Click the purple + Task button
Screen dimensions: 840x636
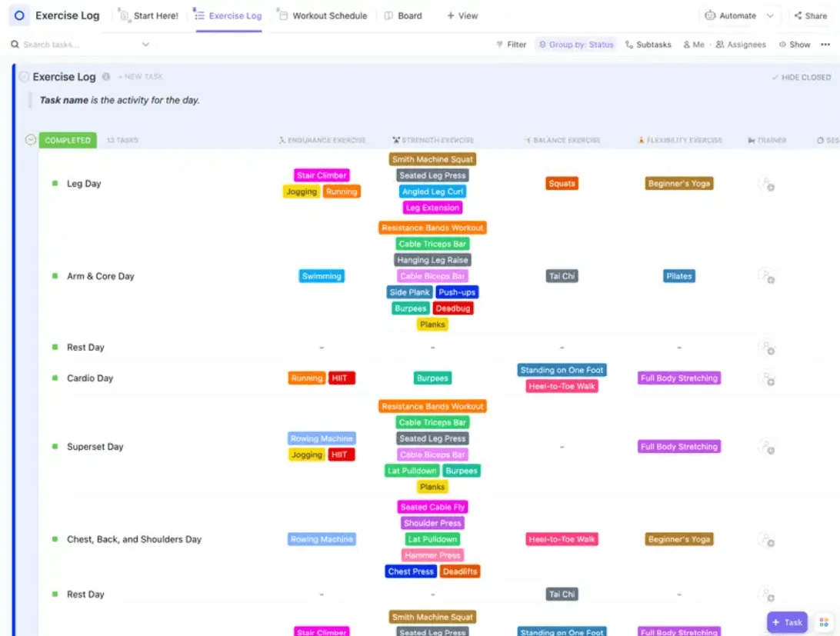[787, 622]
